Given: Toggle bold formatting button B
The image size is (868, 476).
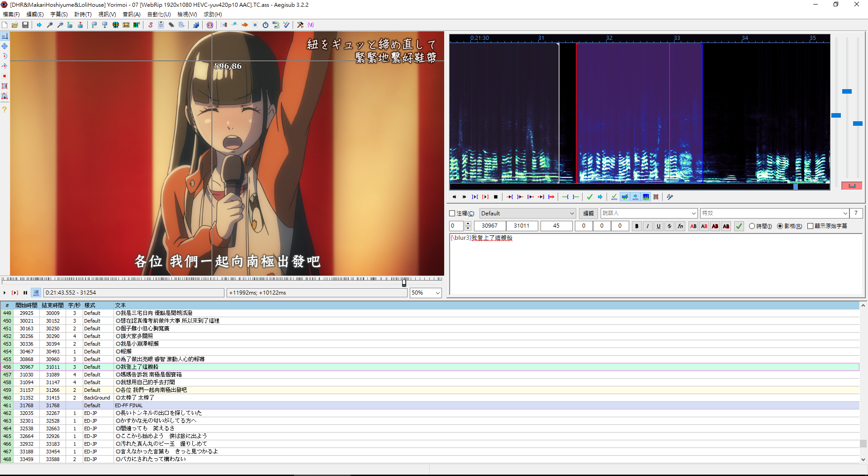Looking at the screenshot, I should pyautogui.click(x=637, y=226).
